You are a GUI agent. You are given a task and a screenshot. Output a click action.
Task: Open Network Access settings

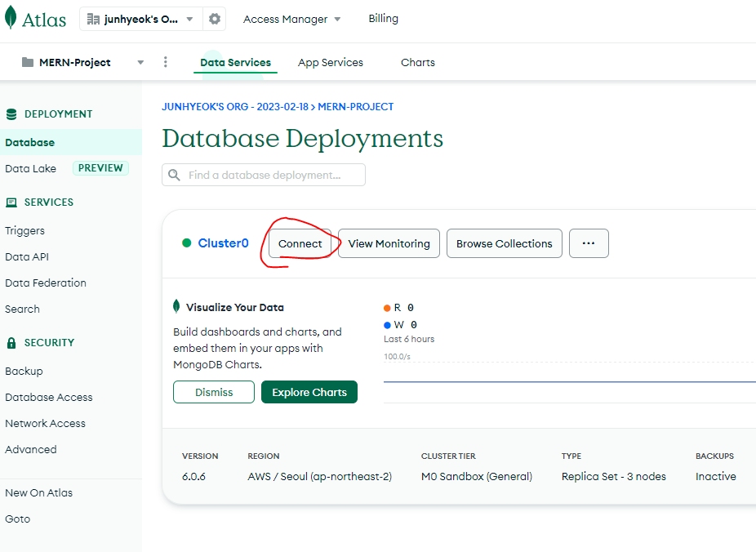tap(45, 423)
